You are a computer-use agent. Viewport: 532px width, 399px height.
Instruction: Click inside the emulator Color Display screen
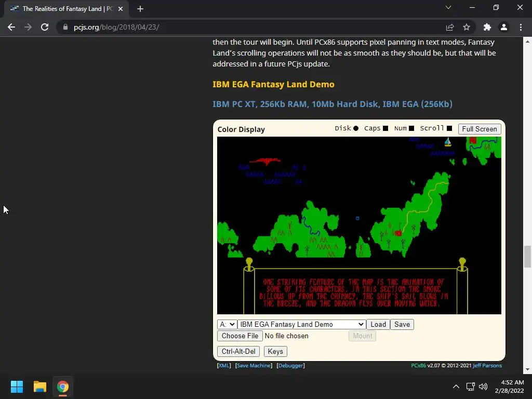359,225
